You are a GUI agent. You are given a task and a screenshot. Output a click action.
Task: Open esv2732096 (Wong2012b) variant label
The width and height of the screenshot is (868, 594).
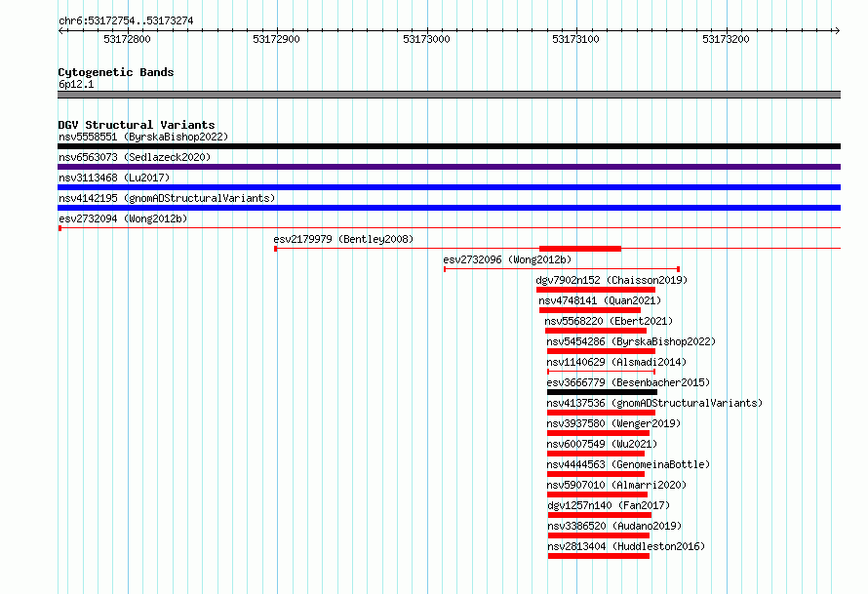pos(507,259)
